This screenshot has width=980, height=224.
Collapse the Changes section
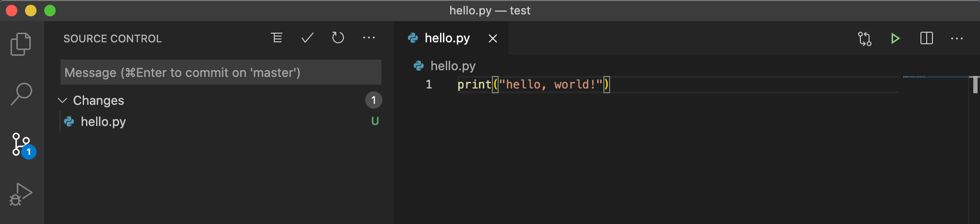coord(62,100)
